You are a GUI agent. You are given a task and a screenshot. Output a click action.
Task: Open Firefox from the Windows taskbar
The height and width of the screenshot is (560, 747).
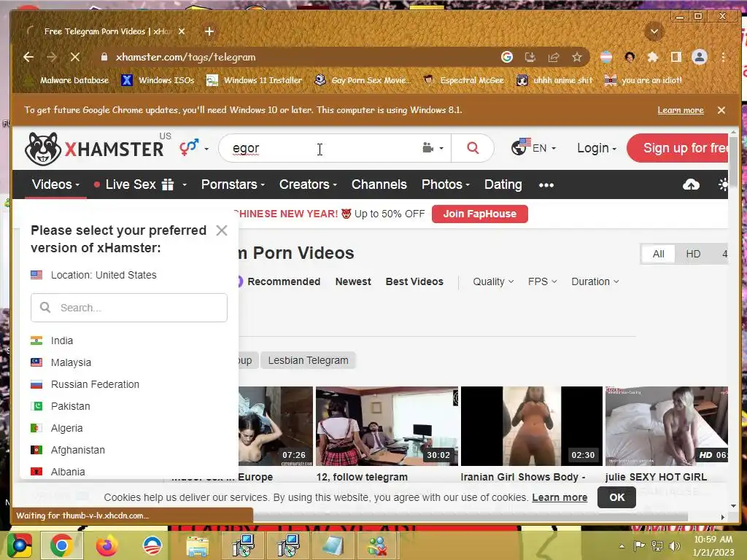point(107,545)
